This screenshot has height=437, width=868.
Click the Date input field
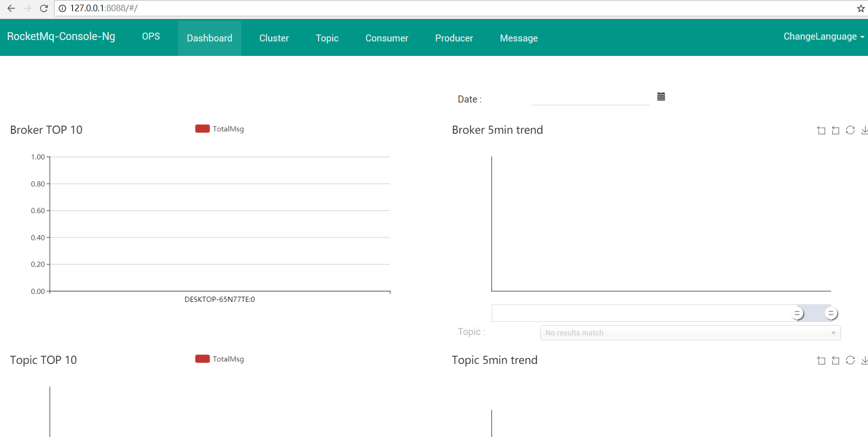(590, 98)
